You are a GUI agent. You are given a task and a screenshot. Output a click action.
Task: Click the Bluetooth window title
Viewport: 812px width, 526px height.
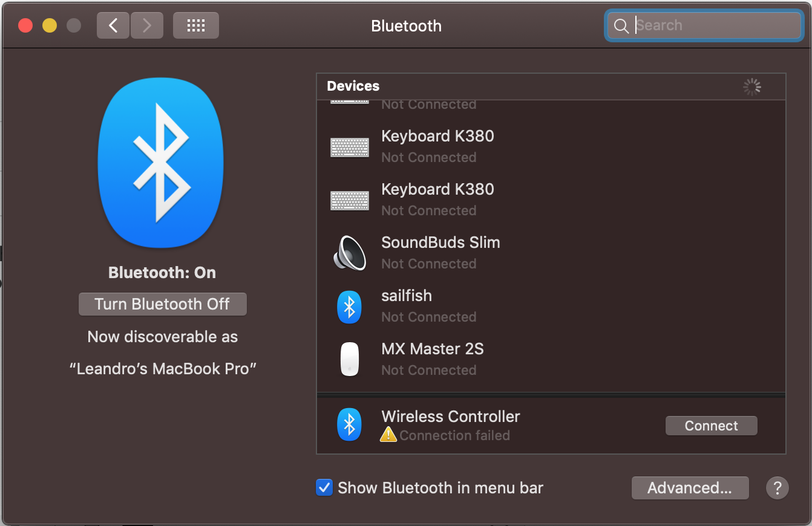[406, 26]
